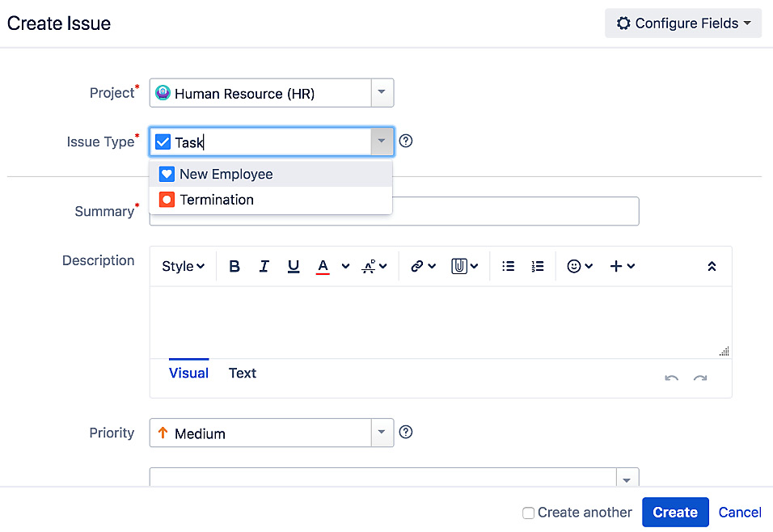773x532 pixels.
Task: Toggle underline formatting in the toolbar
Action: click(294, 266)
